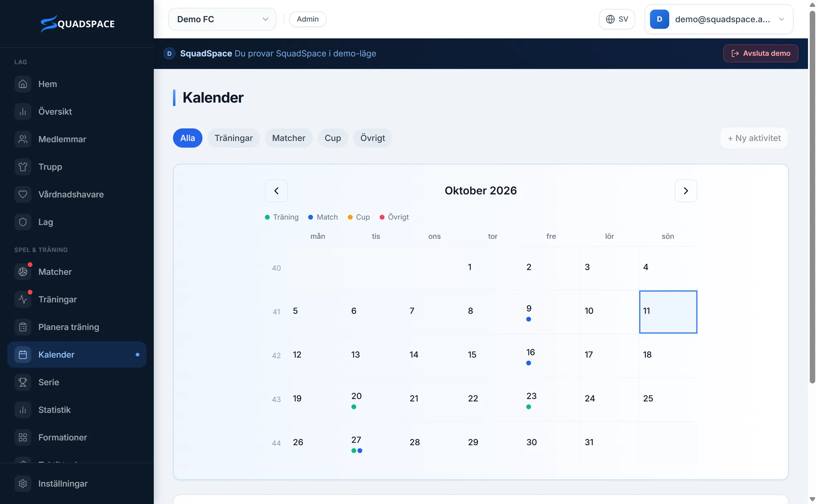Switch to the Träningar filter tab
Image resolution: width=817 pixels, height=504 pixels.
[234, 138]
